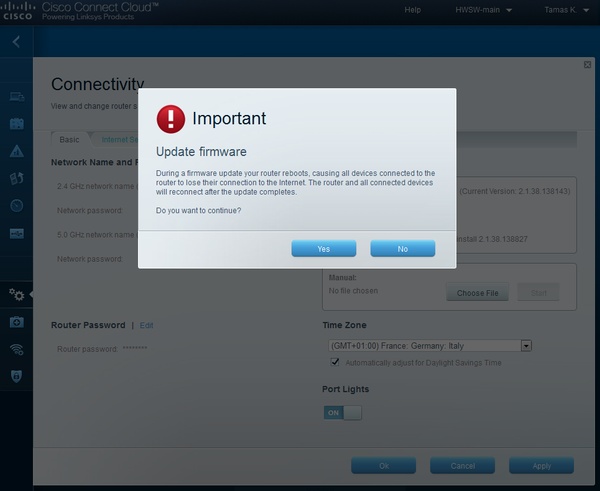Click the install 2.1.38.138827 text
This screenshot has width=600, height=491.
click(492, 239)
